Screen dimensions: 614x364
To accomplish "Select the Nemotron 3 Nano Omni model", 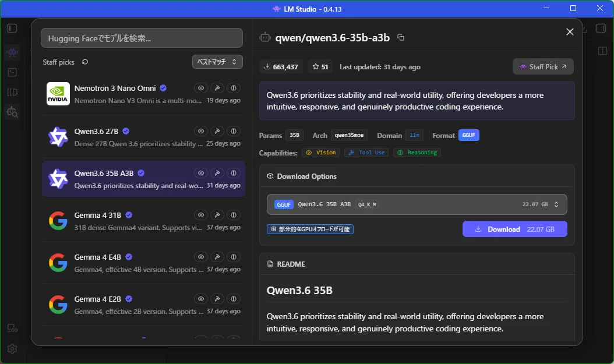I will [x=143, y=94].
